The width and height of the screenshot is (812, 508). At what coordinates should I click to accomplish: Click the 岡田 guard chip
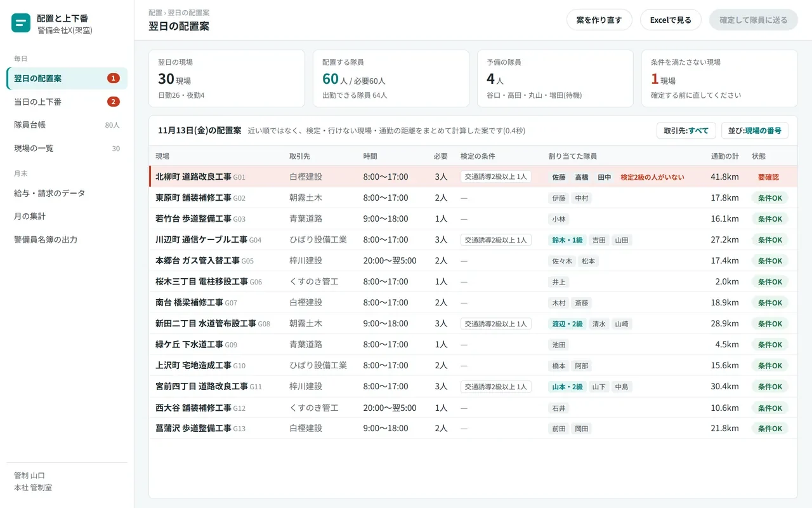[582, 429]
